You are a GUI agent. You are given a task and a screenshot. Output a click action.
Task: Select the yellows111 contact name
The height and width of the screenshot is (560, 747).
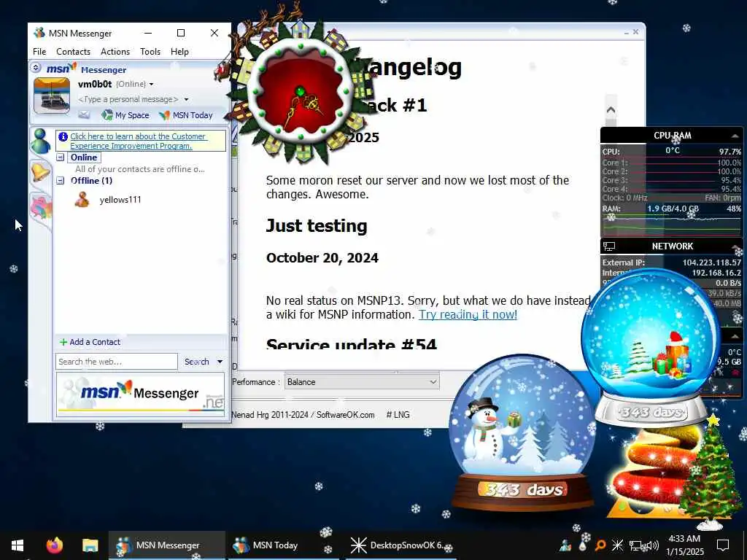point(120,200)
